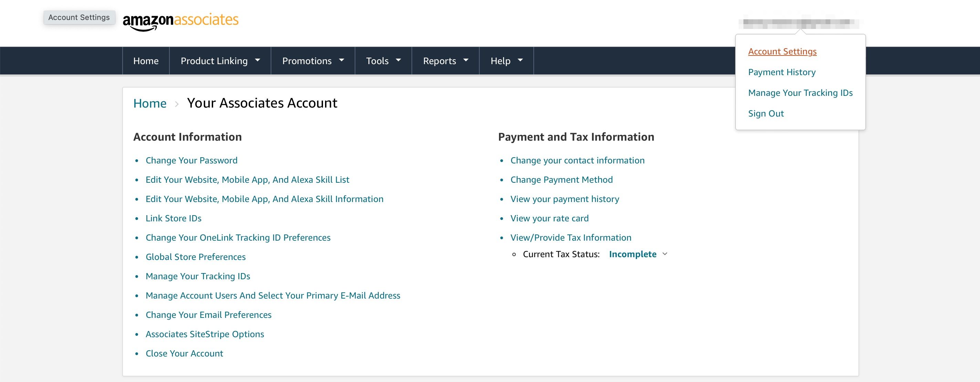This screenshot has width=980, height=382.
Task: Open the Home breadcrumb link
Action: tap(150, 103)
